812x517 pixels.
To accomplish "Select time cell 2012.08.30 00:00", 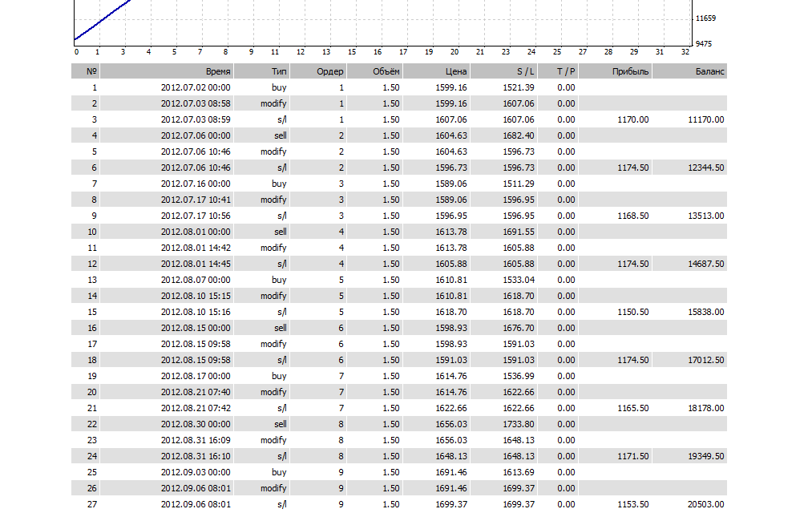I will [196, 425].
